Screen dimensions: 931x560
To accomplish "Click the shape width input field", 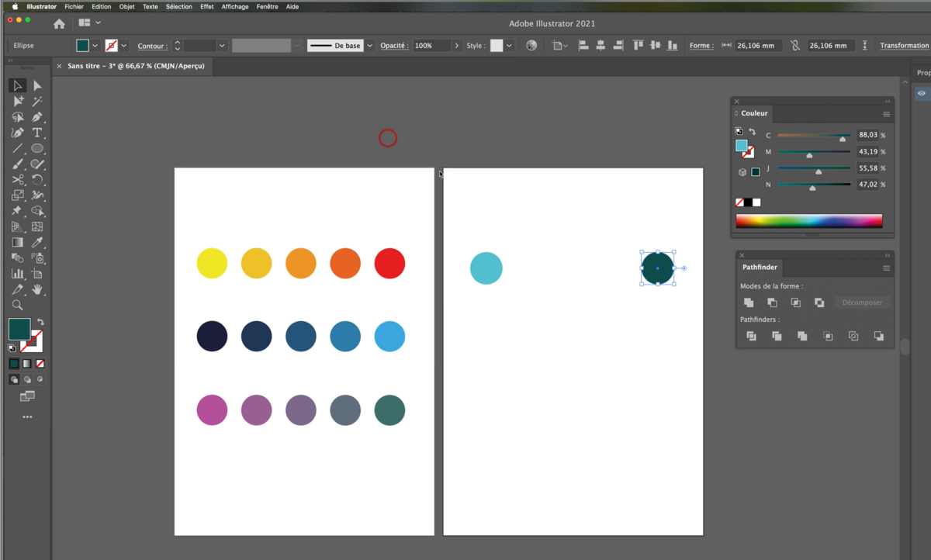I will 759,46.
